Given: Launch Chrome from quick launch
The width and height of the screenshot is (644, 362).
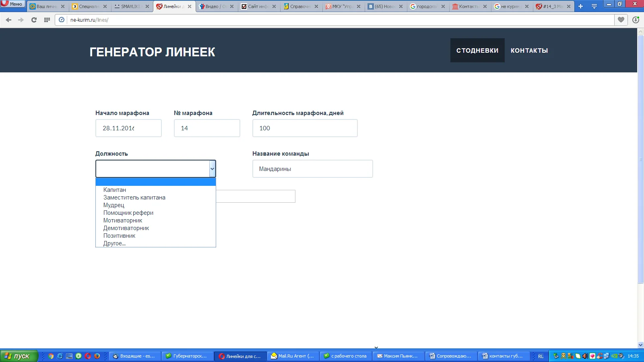Looking at the screenshot, I should tap(51, 356).
